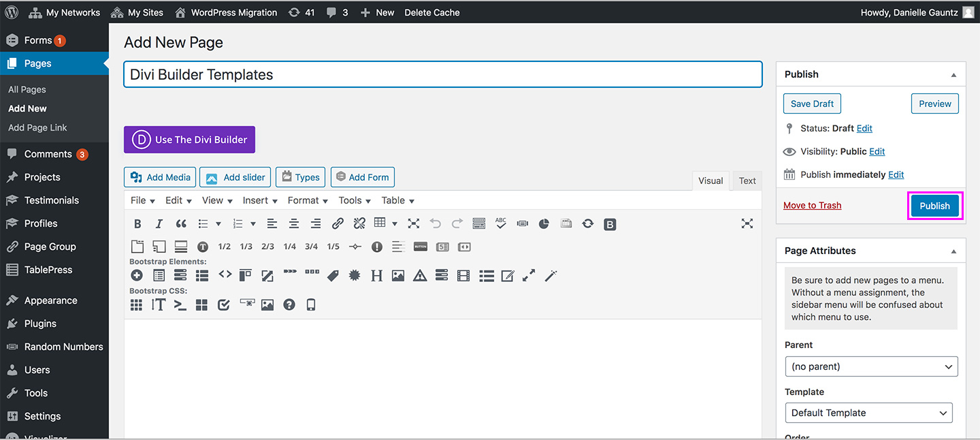This screenshot has width=980, height=440.
Task: Open the Parent page dropdown
Action: point(871,366)
